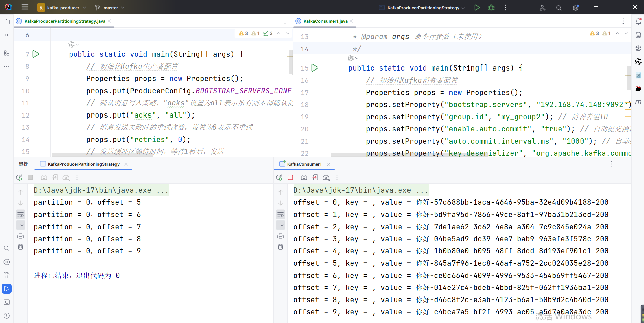This screenshot has height=323, width=644.
Task: Open the Problems tool window
Action: pyautogui.click(x=7, y=316)
